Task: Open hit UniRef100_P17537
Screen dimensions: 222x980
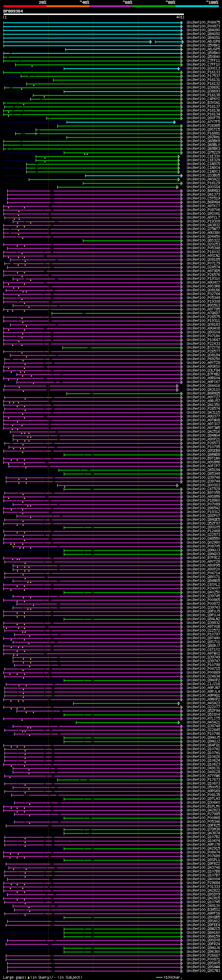Action: coord(203,76)
